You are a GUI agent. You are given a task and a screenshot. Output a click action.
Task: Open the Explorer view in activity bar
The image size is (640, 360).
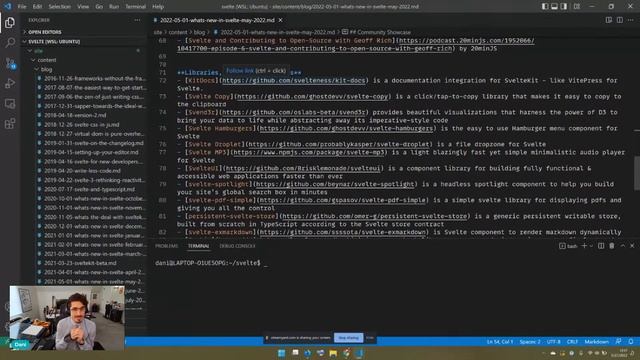[10, 22]
